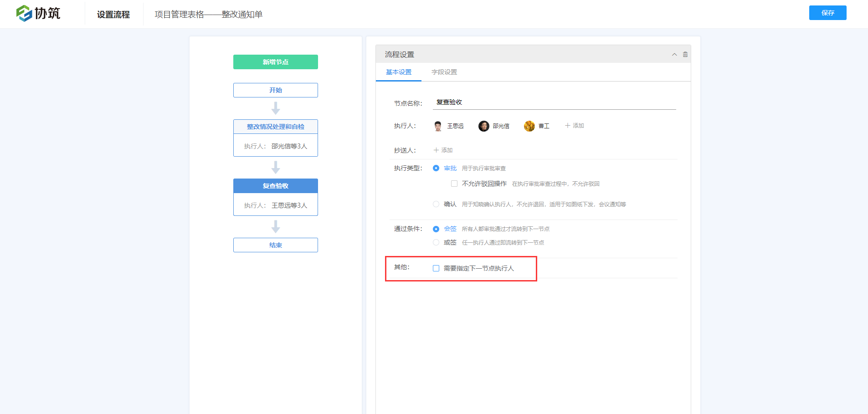
Task: Open the 基本设置 tab
Action: coord(398,72)
